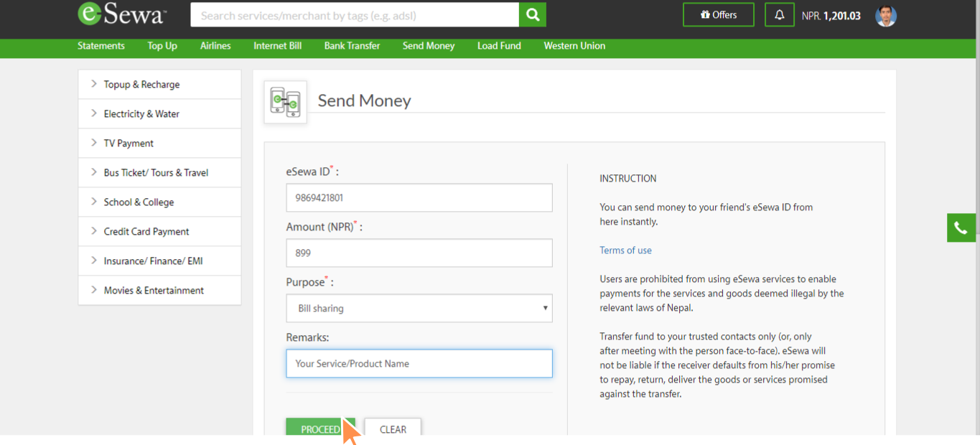Click the Amount NPR input field
980x445 pixels.
click(x=419, y=253)
